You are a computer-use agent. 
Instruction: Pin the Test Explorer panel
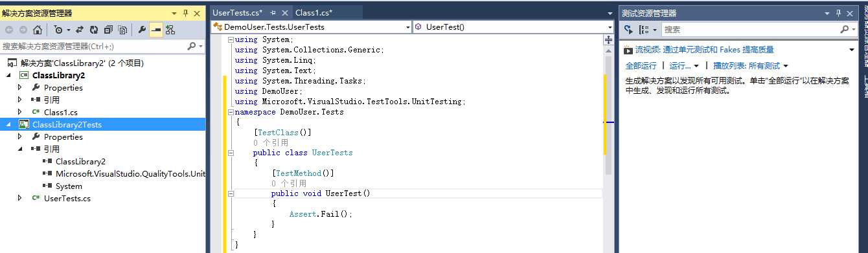pyautogui.click(x=839, y=13)
